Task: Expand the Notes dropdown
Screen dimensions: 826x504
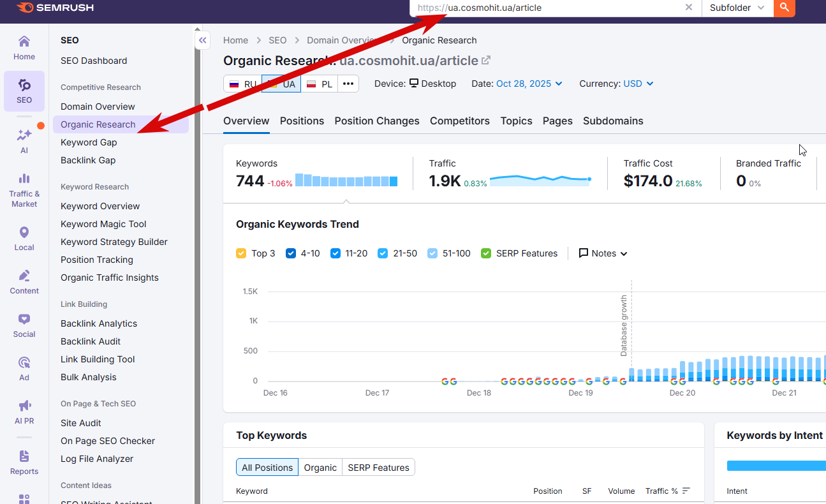Action: [603, 253]
